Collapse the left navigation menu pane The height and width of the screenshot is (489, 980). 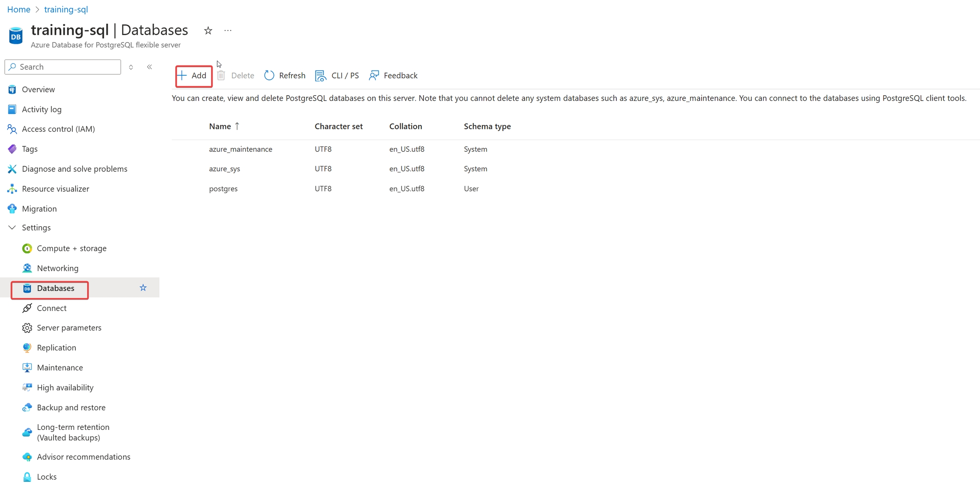click(149, 67)
